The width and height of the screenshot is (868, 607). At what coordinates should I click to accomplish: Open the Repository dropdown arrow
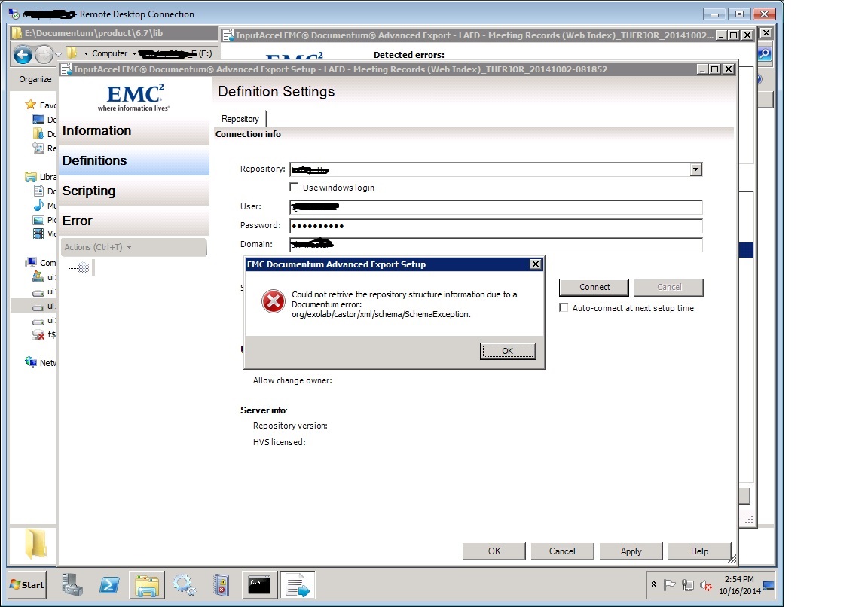click(x=696, y=169)
